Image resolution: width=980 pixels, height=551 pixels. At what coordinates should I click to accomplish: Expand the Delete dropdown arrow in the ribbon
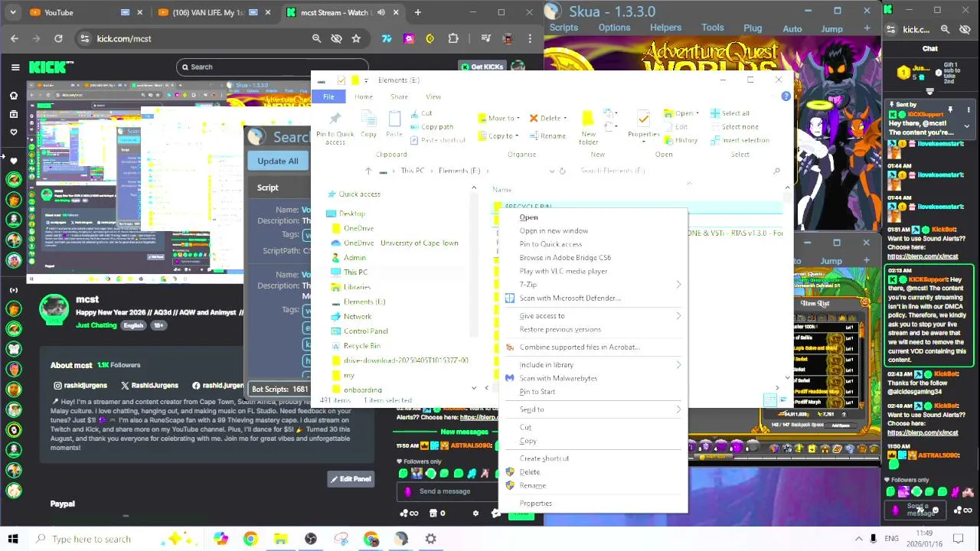[x=565, y=119]
